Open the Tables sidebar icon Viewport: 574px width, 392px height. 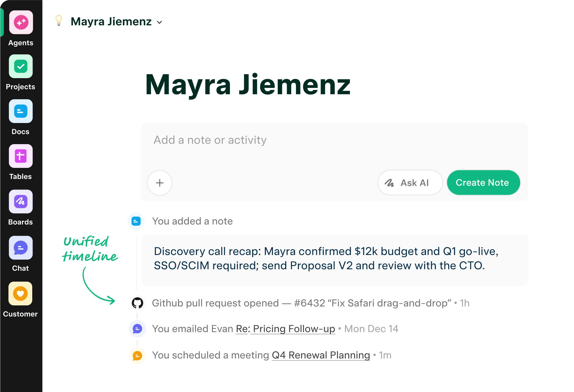pos(21,156)
